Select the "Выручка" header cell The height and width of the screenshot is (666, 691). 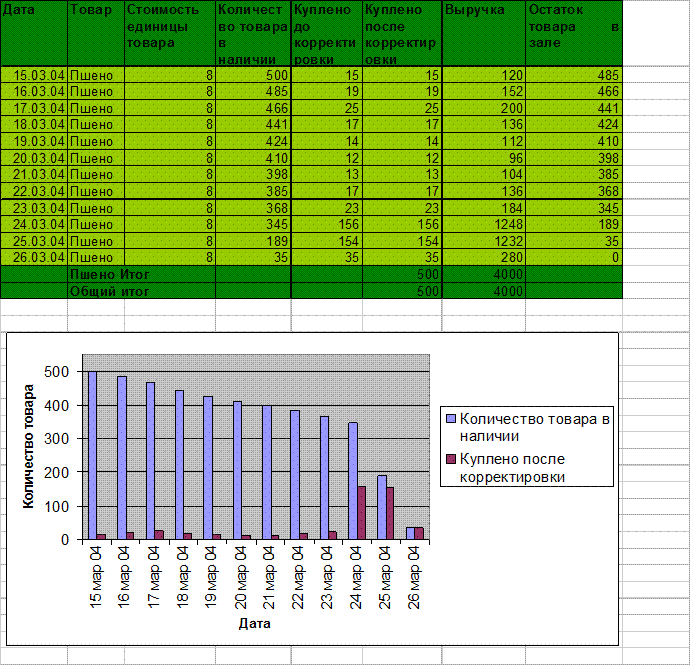(x=484, y=33)
